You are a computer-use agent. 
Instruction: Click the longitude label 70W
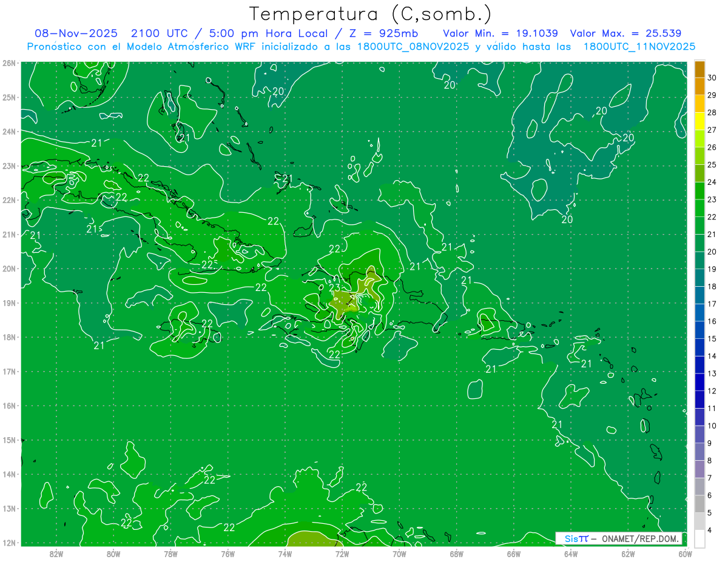tap(399, 553)
